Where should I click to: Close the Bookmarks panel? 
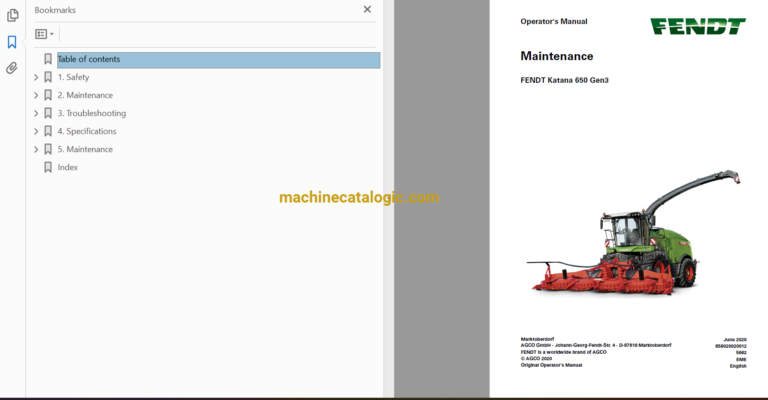point(367,9)
